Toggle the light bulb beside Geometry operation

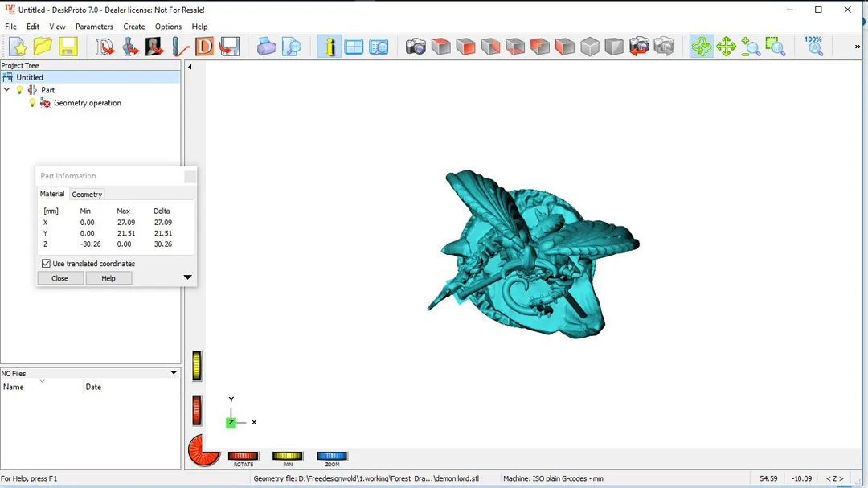click(32, 102)
